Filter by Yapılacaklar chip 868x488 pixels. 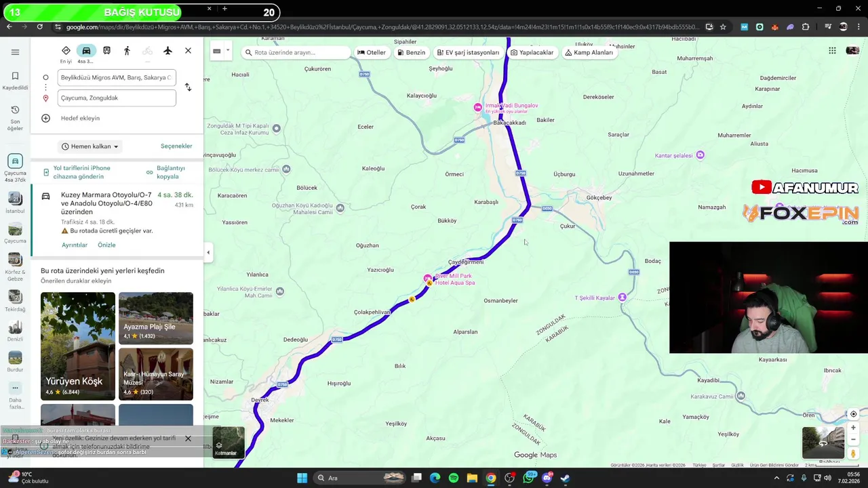click(x=532, y=52)
